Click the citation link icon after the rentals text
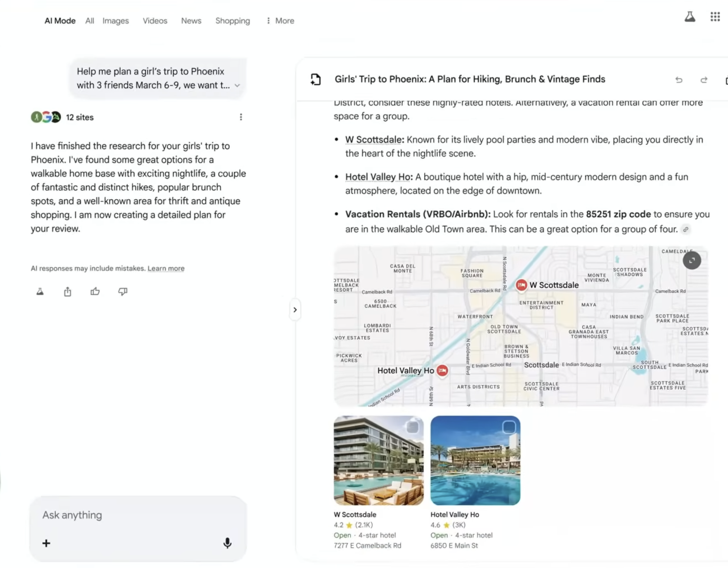This screenshot has width=728, height=568. pos(686,229)
